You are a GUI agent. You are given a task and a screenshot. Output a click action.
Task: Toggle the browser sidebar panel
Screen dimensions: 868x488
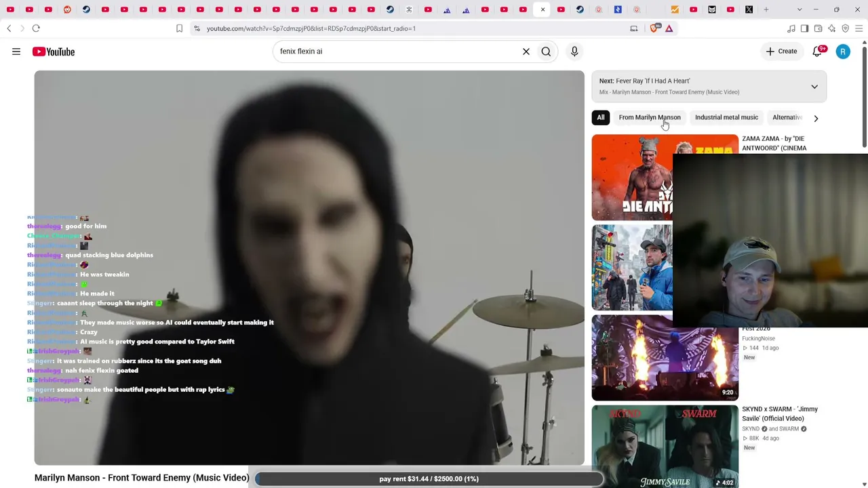(x=804, y=28)
